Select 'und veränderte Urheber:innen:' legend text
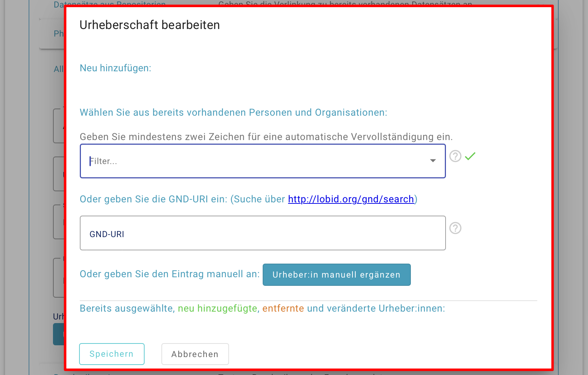 coord(376,308)
